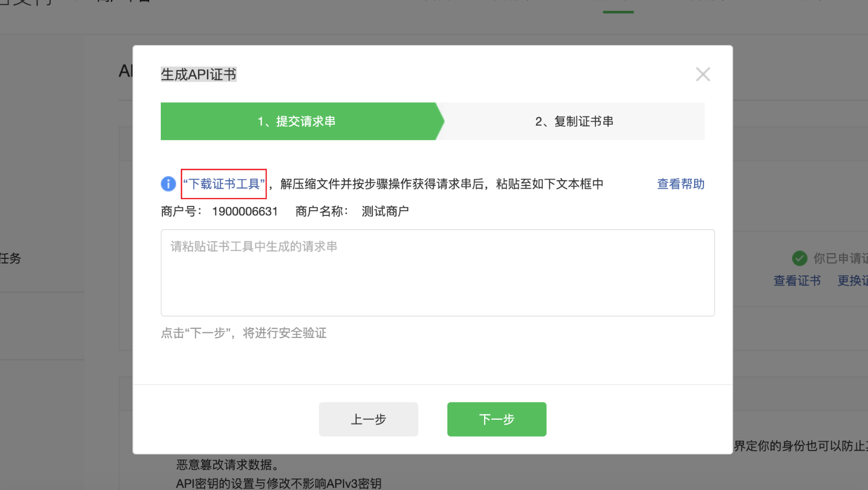Viewport: 868px width, 490px height.
Task: Click merchant number 1900006631
Action: coord(245,211)
